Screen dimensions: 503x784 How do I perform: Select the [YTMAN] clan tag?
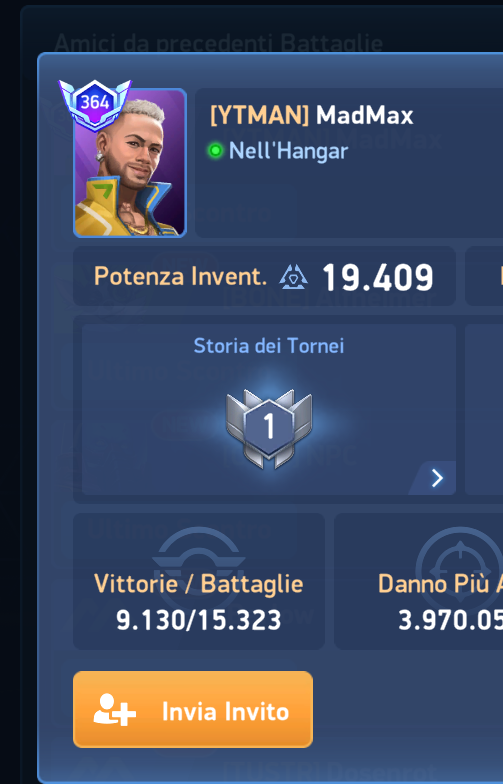pyautogui.click(x=260, y=116)
